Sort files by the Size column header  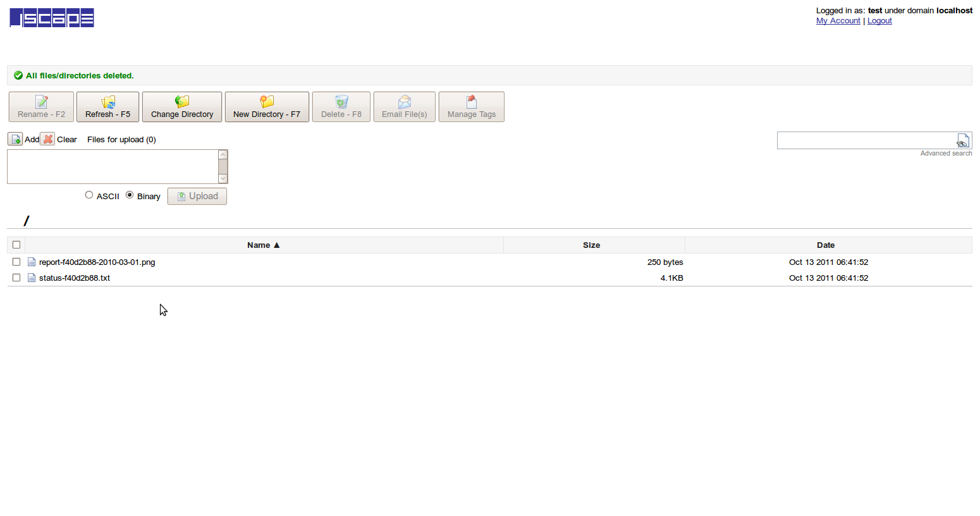591,245
